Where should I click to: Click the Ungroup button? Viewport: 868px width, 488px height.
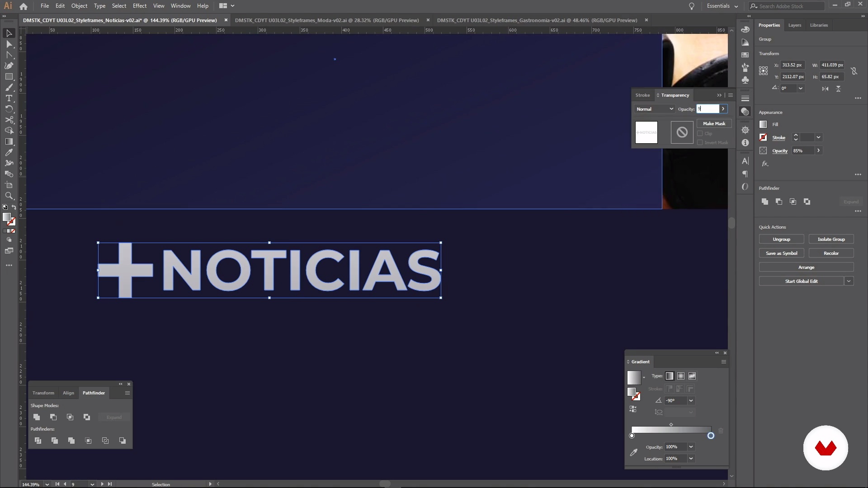tap(781, 239)
